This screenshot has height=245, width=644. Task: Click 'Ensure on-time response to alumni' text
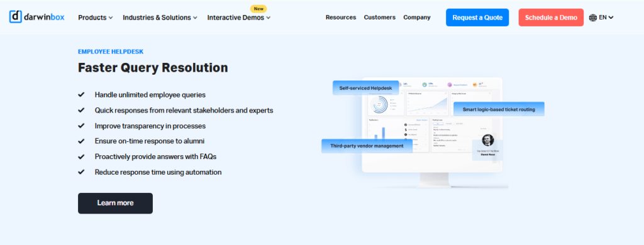(150, 141)
